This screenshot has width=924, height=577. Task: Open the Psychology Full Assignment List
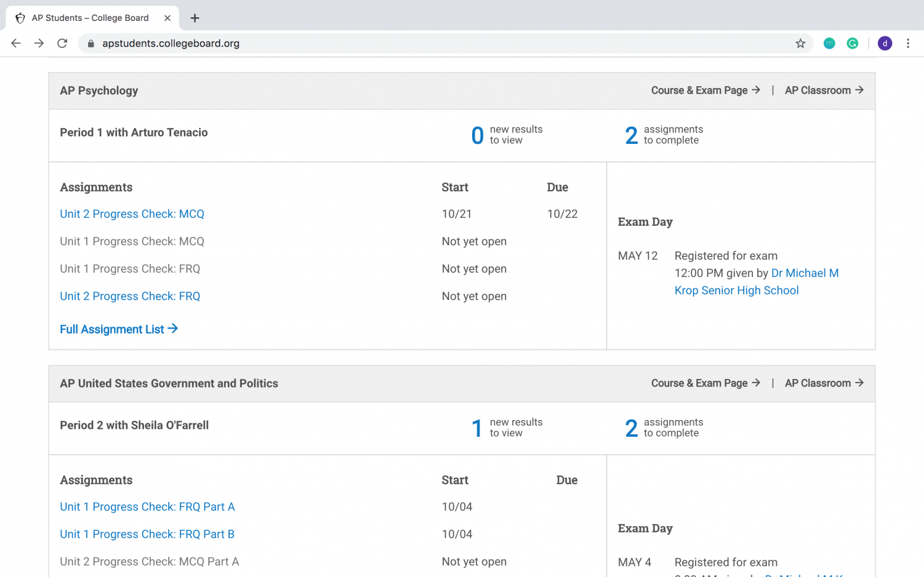(x=119, y=329)
